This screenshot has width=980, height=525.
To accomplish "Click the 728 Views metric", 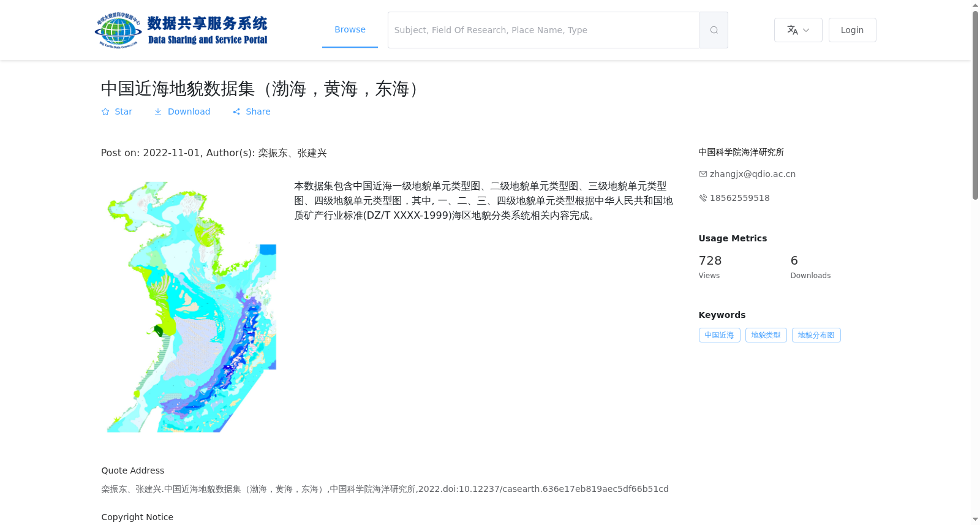I will (710, 267).
